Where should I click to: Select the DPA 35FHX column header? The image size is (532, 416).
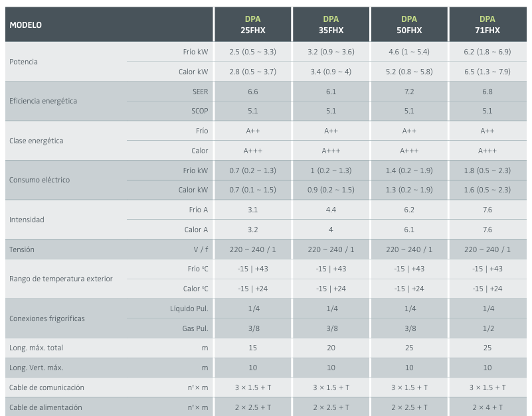tap(331, 25)
